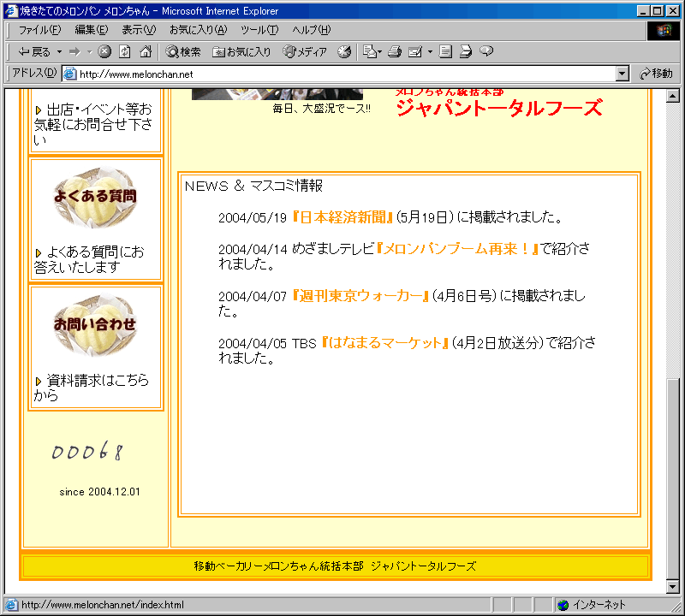Open the メロンパンブーム再来！ link
This screenshot has height=616, width=685.
[x=457, y=248]
